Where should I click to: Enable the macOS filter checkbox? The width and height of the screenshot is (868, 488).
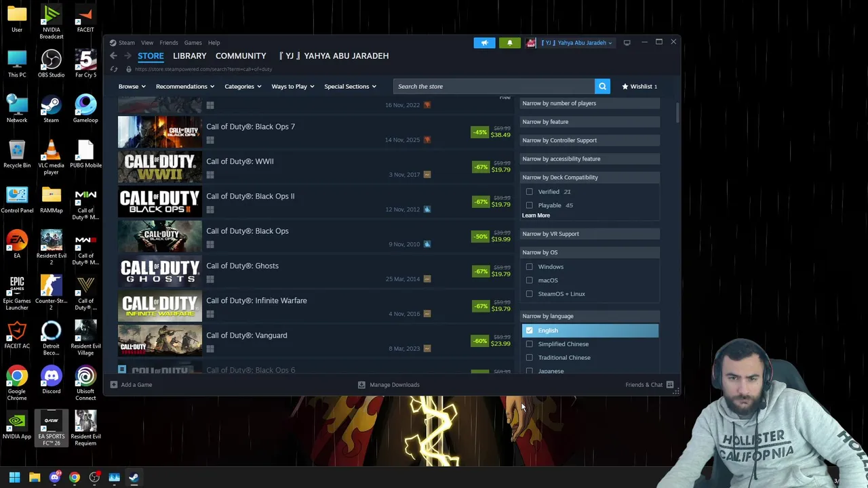point(529,281)
